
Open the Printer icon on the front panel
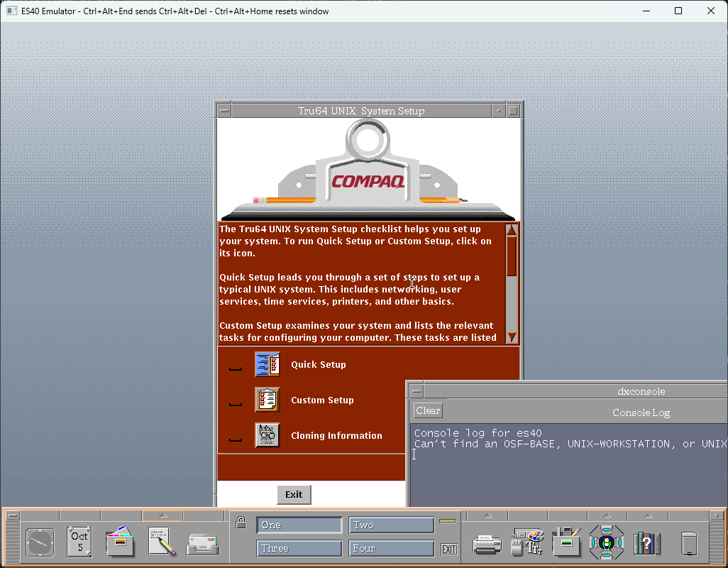(x=487, y=545)
